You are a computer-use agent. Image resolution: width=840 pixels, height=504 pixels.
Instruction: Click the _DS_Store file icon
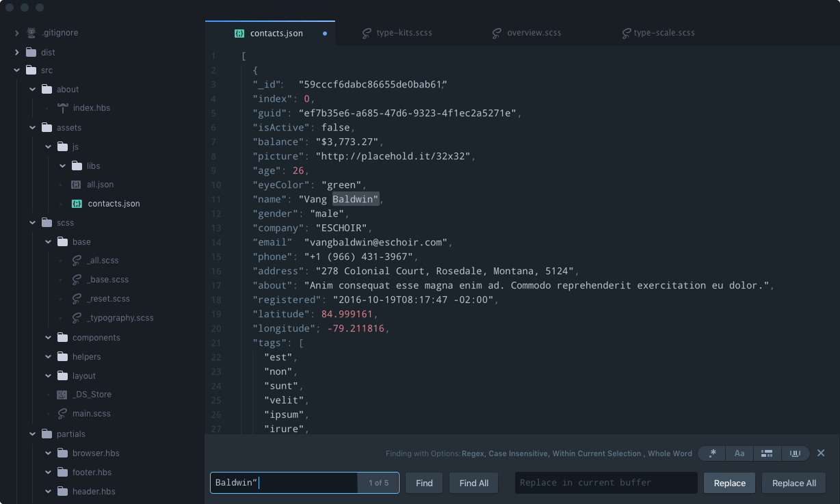click(62, 395)
